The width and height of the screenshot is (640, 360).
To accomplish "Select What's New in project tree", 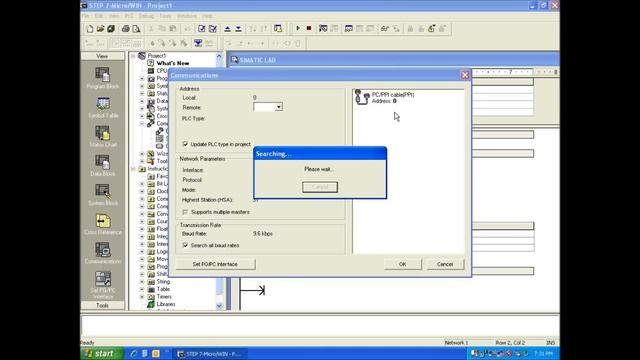I will pyautogui.click(x=173, y=63).
